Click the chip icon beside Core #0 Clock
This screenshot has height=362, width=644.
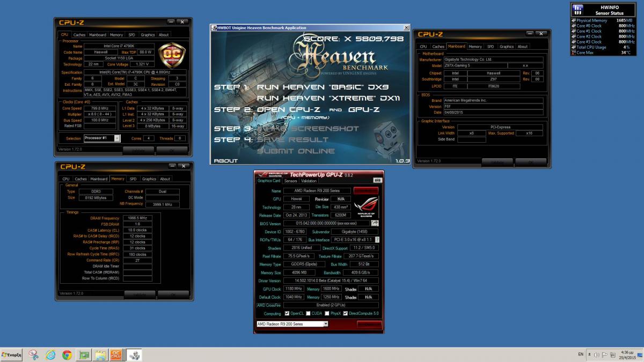click(574, 26)
